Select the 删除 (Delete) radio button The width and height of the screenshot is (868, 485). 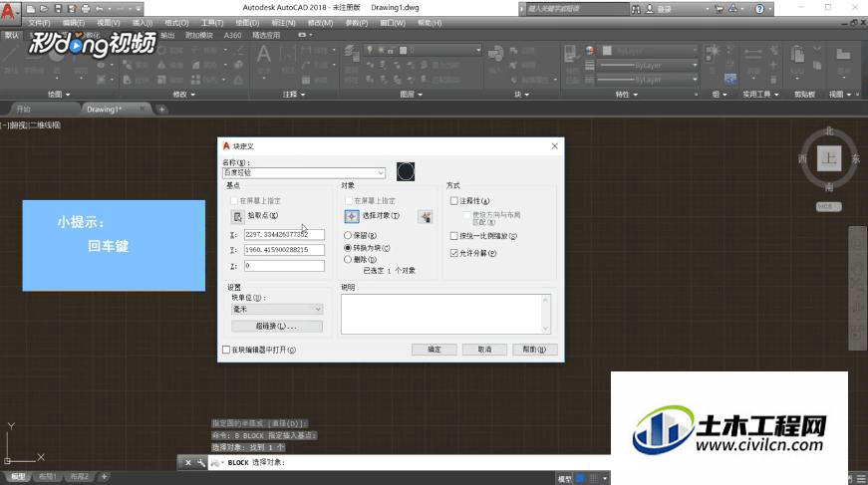tap(348, 259)
